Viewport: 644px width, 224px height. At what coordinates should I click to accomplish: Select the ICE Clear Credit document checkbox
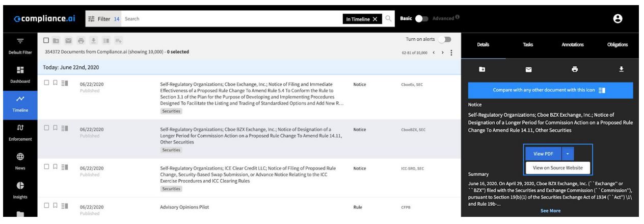click(46, 168)
